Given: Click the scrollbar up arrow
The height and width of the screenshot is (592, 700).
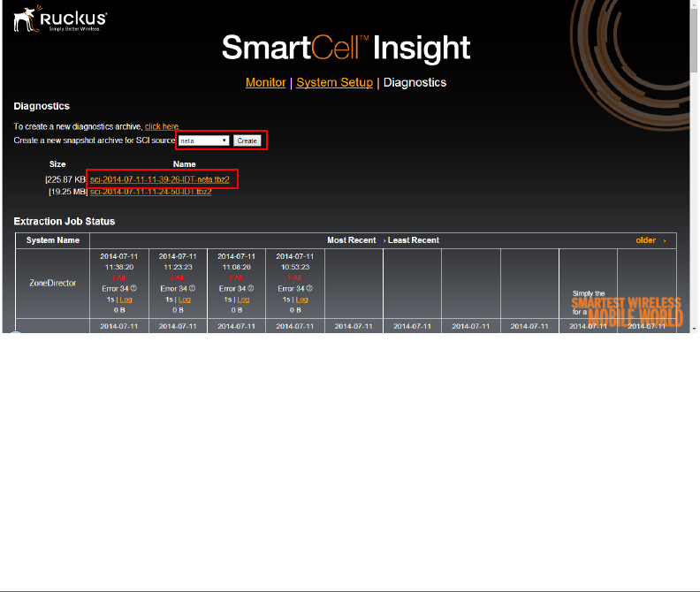Looking at the screenshot, I should click(x=694, y=4).
